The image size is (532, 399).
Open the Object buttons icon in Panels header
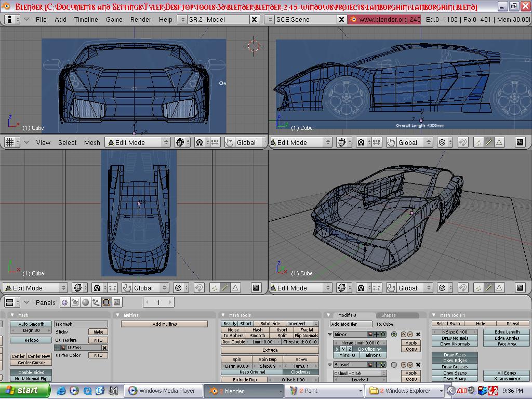pos(96,302)
